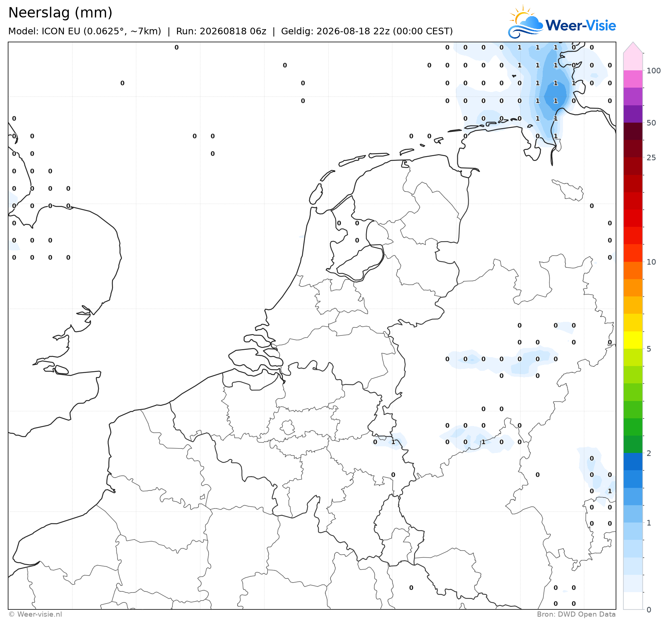Click the green swatch just above 2 mm
This screenshot has width=672, height=619.
coord(633,444)
